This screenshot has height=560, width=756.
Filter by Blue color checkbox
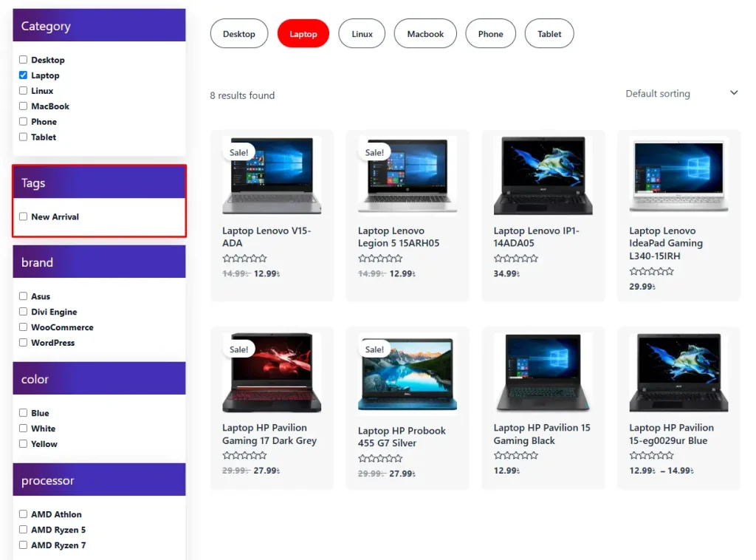23,413
